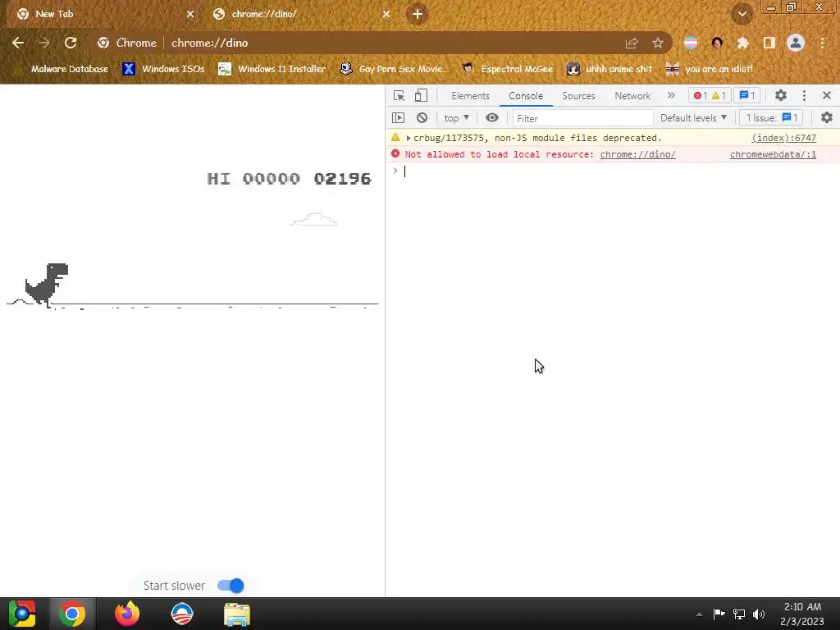This screenshot has width=840, height=630.
Task: Go back using the browser back arrow
Action: point(18,43)
